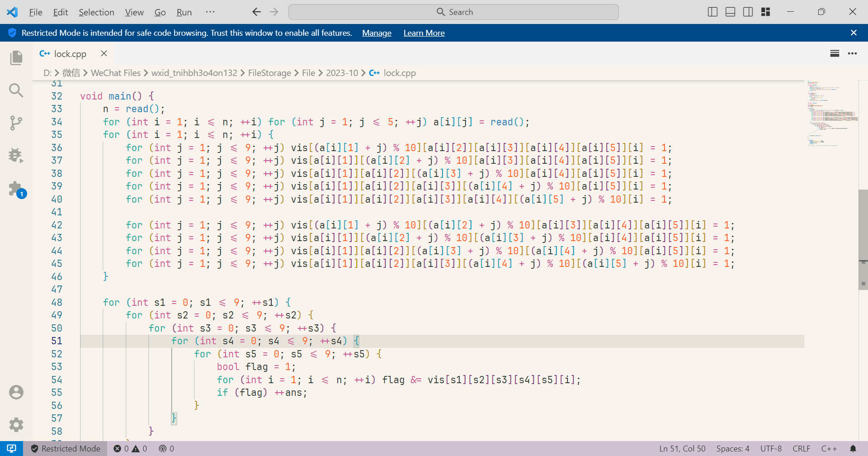
Task: Open the Customize Layout icon
Action: pos(765,12)
